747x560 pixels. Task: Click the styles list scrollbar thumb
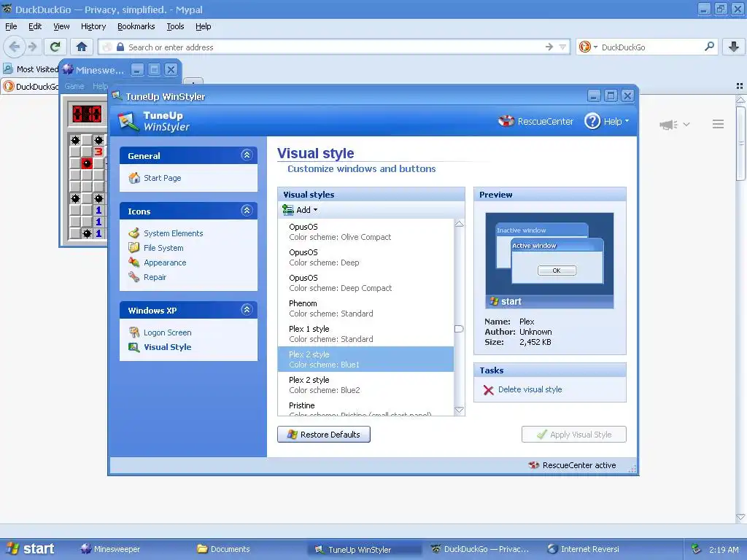[460, 329]
